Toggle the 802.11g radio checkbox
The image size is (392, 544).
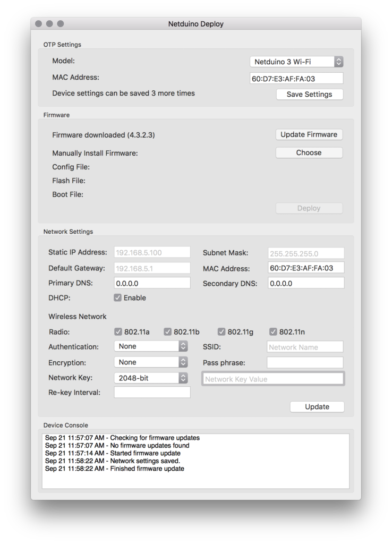(x=221, y=331)
